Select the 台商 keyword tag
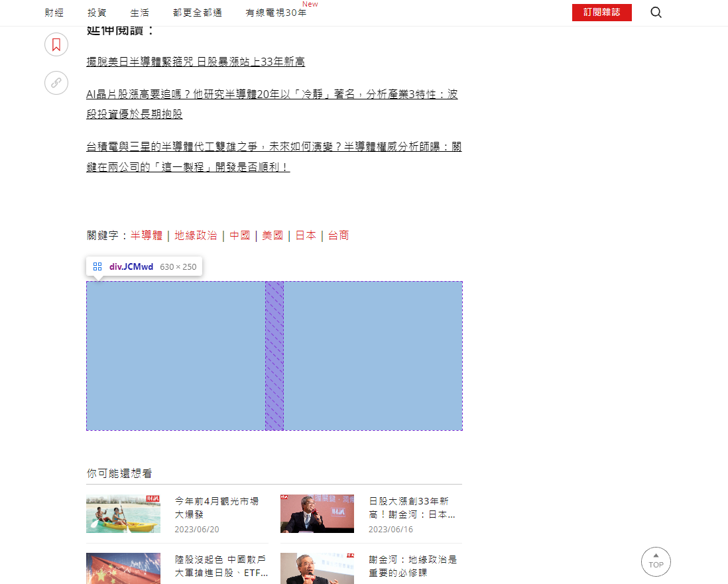728x584 pixels. pos(338,235)
